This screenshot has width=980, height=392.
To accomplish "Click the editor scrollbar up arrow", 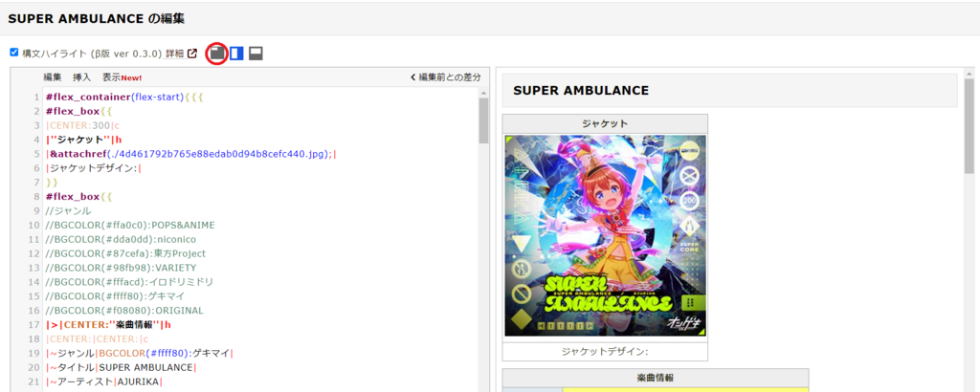I will coord(483,93).
